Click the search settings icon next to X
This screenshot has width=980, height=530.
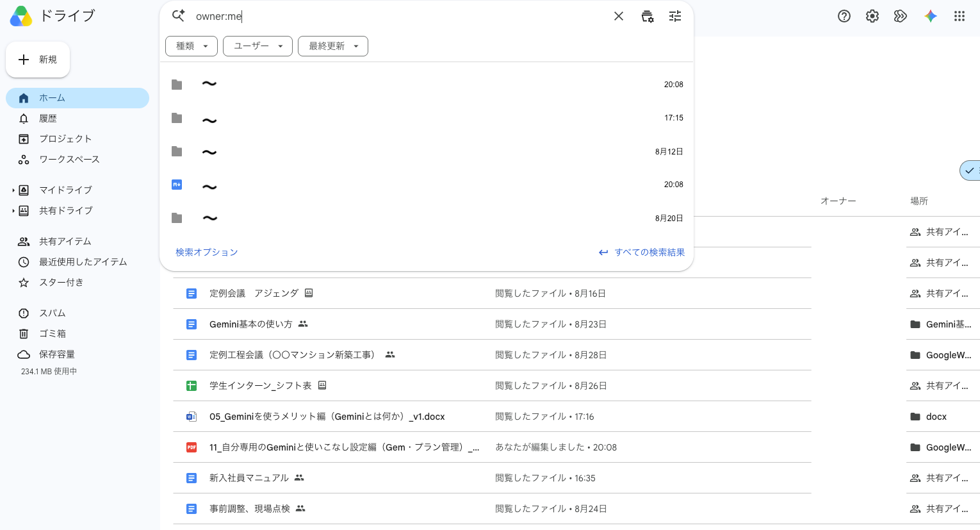(x=648, y=16)
